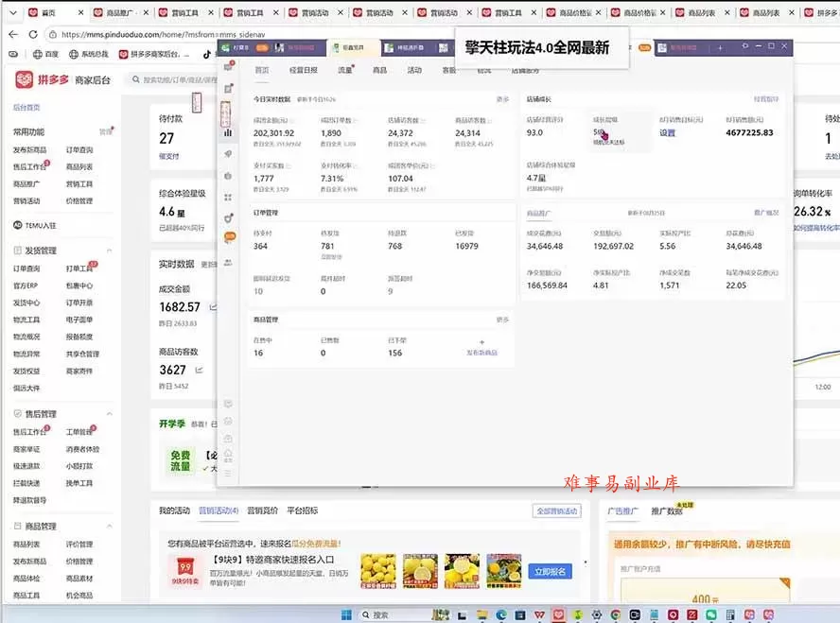Image resolution: width=840 pixels, height=623 pixels.
Task: Open 打单工具 in the 发货管理 section
Action: [x=79, y=268]
